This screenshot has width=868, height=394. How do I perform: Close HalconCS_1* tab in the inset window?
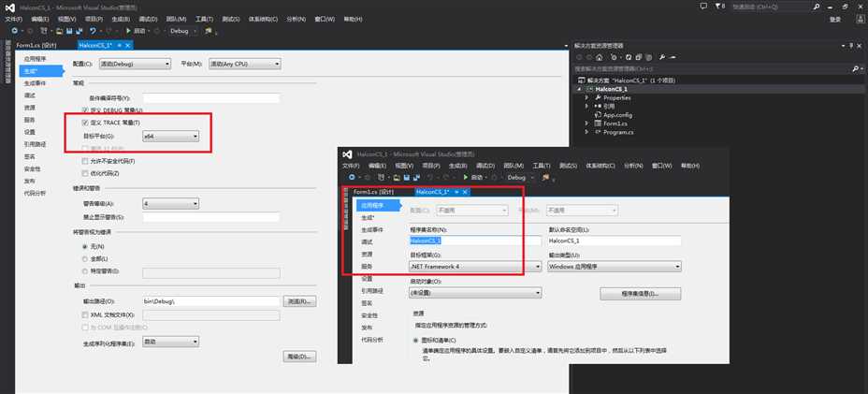tap(465, 192)
